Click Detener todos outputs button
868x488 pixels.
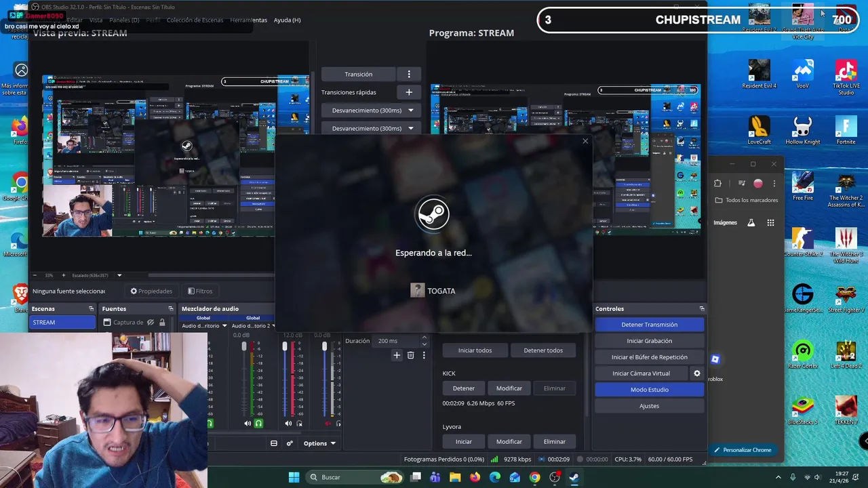(543, 350)
